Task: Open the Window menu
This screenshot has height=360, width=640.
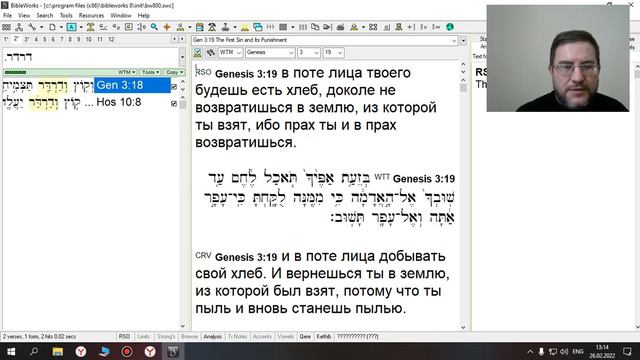Action: tap(121, 16)
